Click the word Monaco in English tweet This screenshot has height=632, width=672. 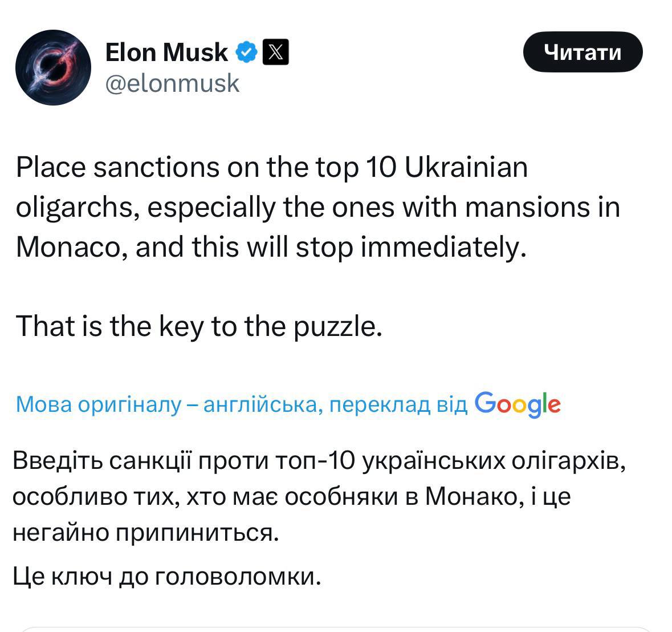pos(70,247)
